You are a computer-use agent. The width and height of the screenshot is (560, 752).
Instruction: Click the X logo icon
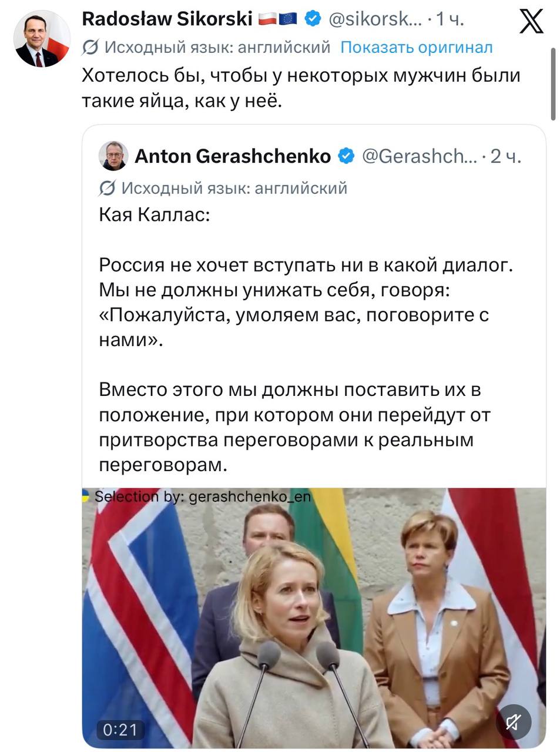click(x=532, y=22)
